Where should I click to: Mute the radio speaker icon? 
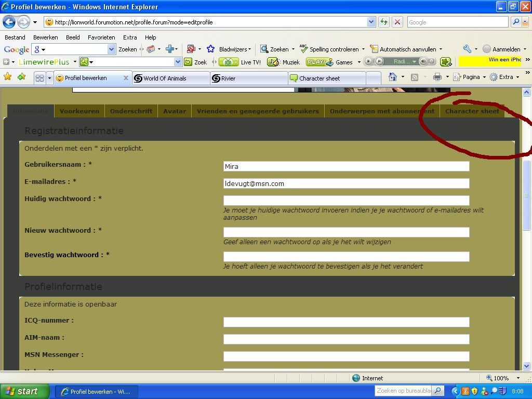coord(423,61)
